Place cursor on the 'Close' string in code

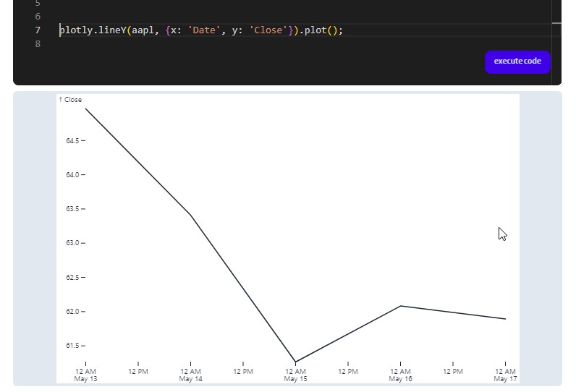(268, 30)
